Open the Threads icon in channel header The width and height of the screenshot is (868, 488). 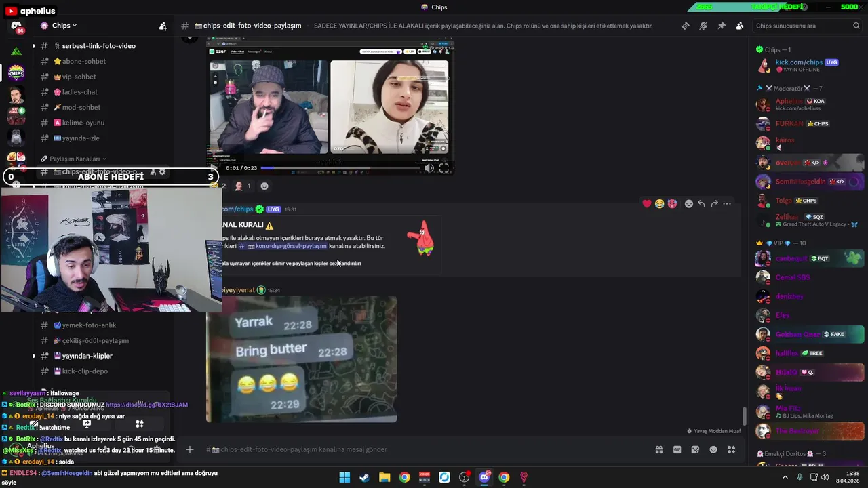(x=685, y=26)
